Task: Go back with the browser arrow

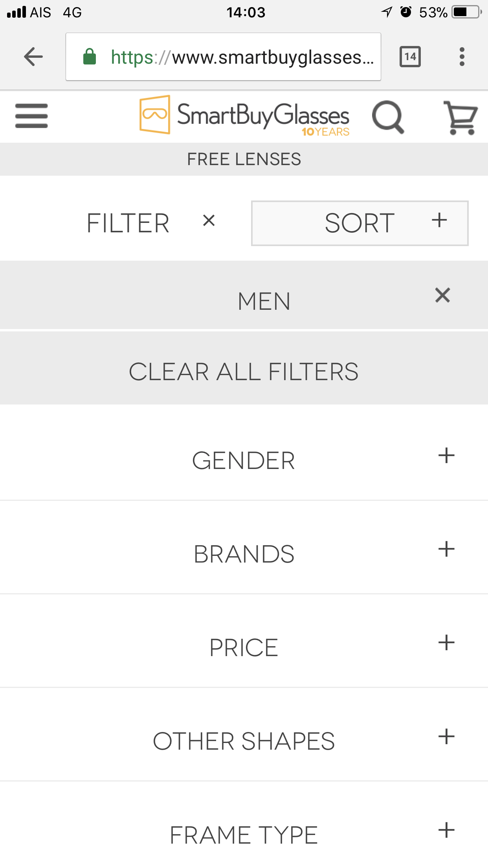Action: coord(33,57)
